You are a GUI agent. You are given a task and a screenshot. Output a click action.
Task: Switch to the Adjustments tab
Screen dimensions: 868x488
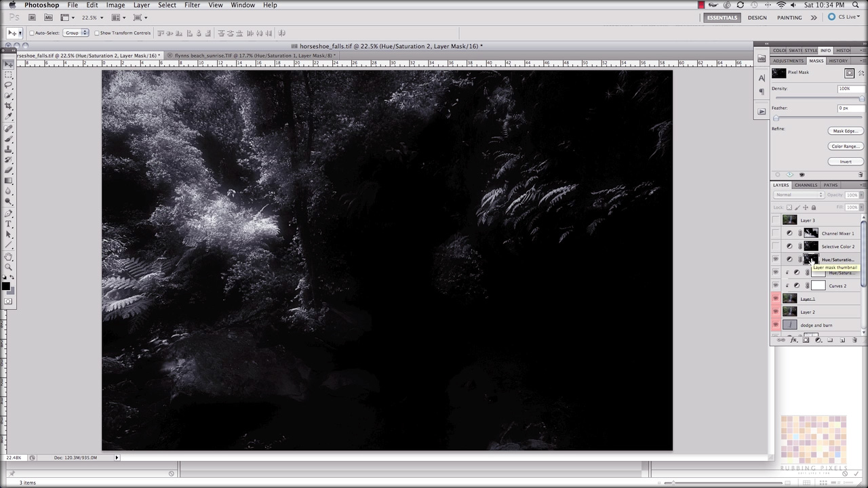[788, 61]
